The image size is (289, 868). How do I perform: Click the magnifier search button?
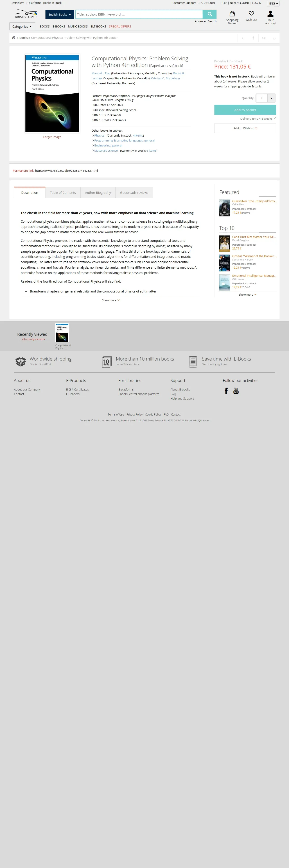[210, 14]
